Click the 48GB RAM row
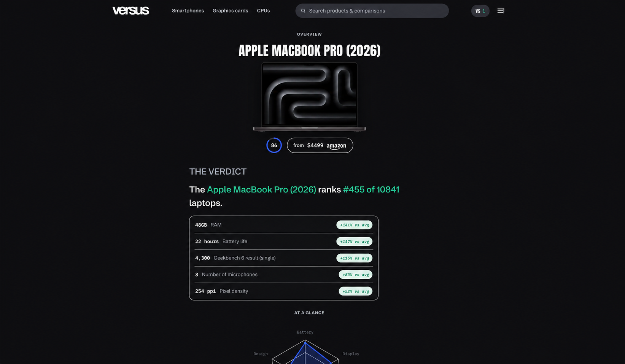Screen dimensions: 625x364 [284, 225]
